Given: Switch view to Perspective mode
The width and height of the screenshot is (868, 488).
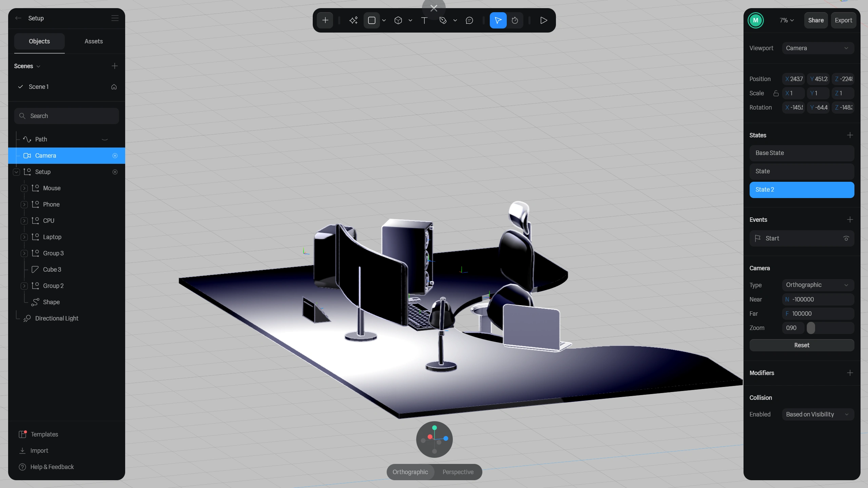Looking at the screenshot, I should (x=458, y=472).
